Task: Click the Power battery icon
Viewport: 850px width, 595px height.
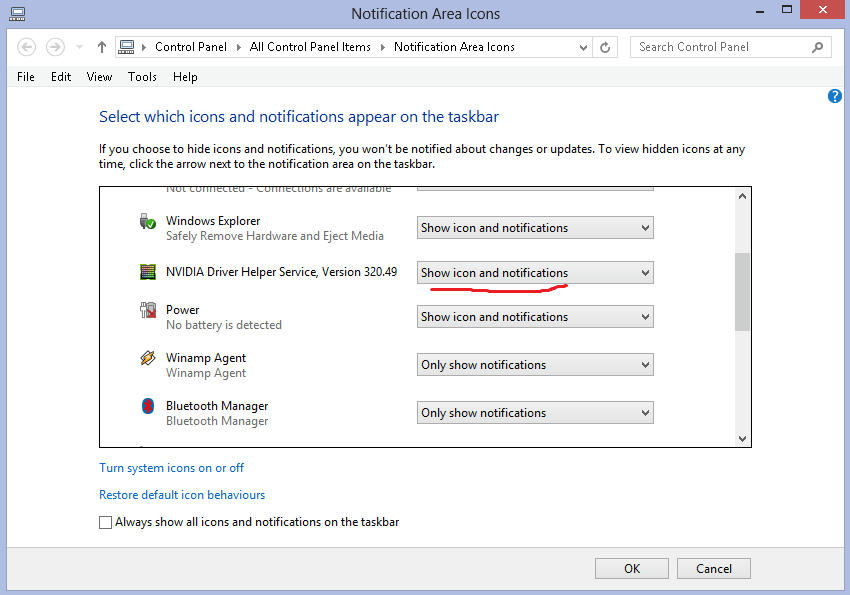Action: pos(148,311)
